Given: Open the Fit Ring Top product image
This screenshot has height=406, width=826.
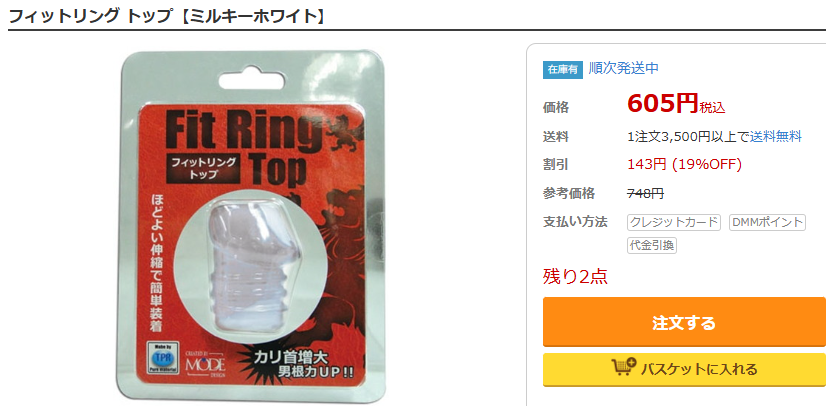Looking at the screenshot, I should tap(253, 226).
